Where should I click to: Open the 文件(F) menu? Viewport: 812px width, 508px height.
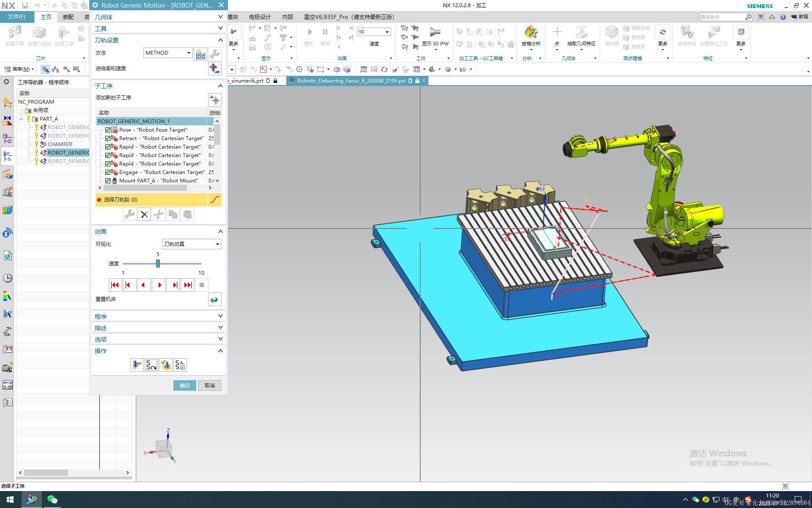point(17,17)
